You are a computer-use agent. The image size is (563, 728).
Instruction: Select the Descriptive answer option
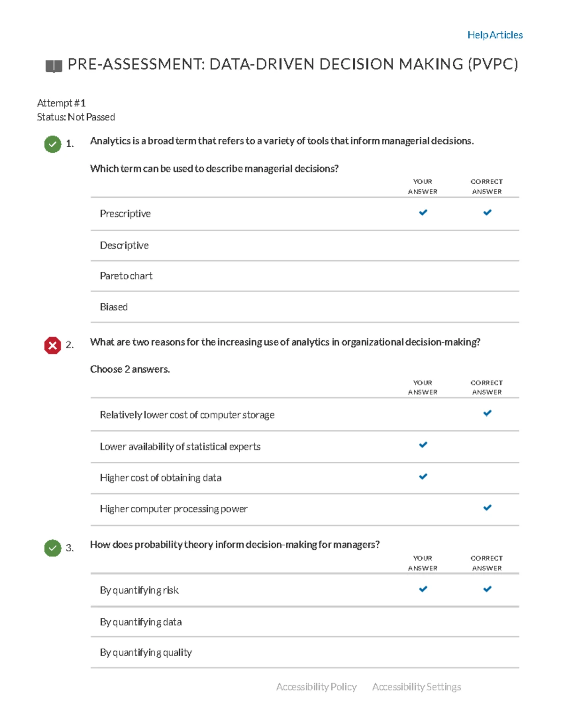click(x=124, y=246)
